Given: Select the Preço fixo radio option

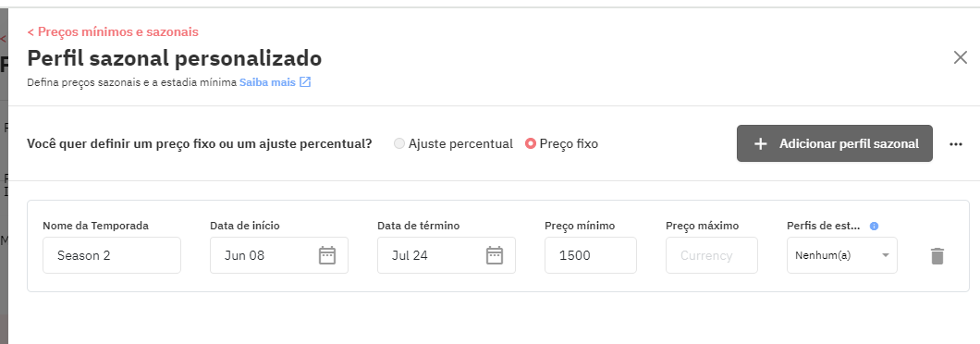Looking at the screenshot, I should (531, 144).
